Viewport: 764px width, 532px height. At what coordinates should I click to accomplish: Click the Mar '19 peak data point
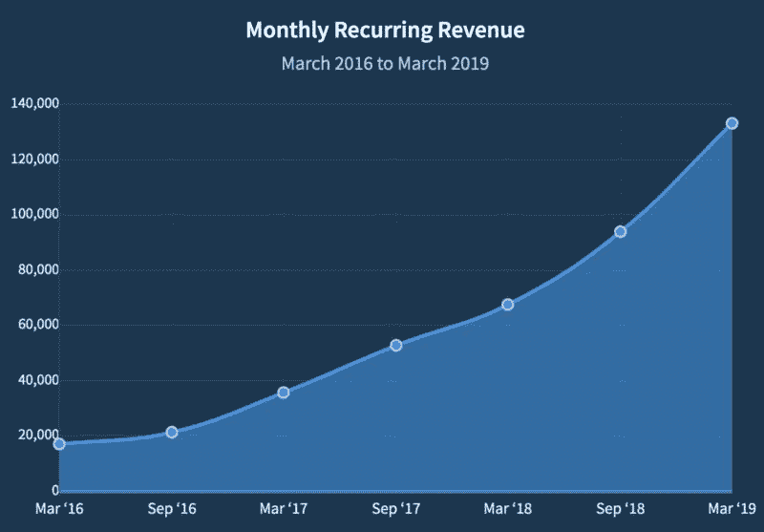[732, 123]
